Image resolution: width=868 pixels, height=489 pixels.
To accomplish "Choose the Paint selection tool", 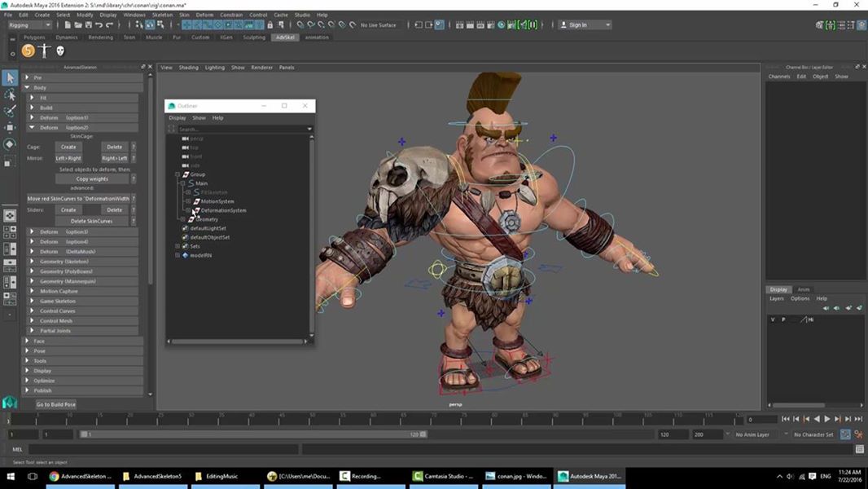I will click(x=10, y=112).
